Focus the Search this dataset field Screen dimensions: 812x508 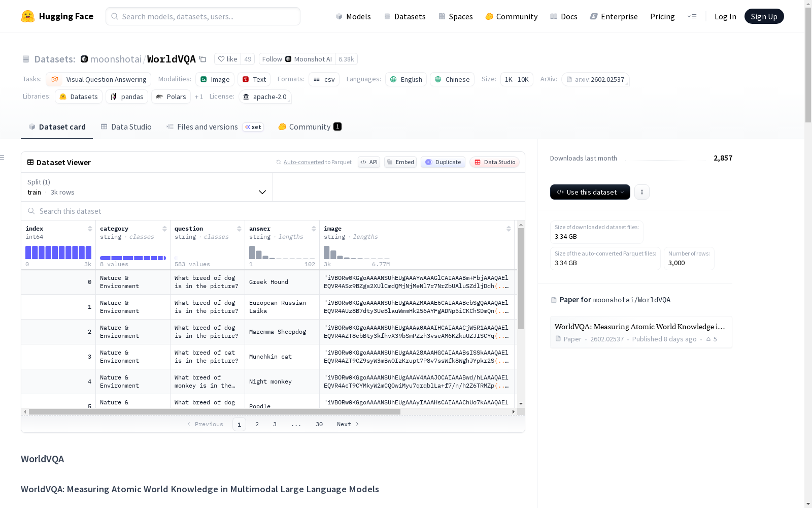tap(273, 211)
